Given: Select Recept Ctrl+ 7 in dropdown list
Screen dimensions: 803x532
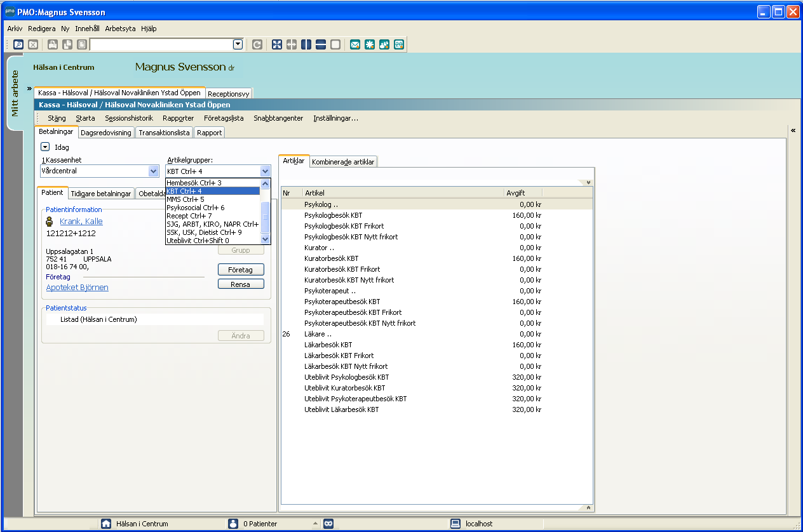Looking at the screenshot, I should pos(213,216).
